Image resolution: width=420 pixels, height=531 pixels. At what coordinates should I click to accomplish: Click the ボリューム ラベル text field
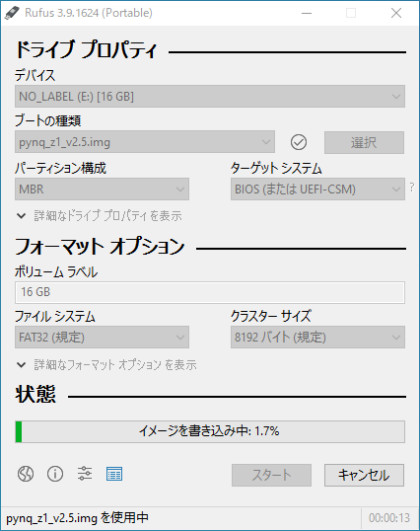(x=210, y=292)
